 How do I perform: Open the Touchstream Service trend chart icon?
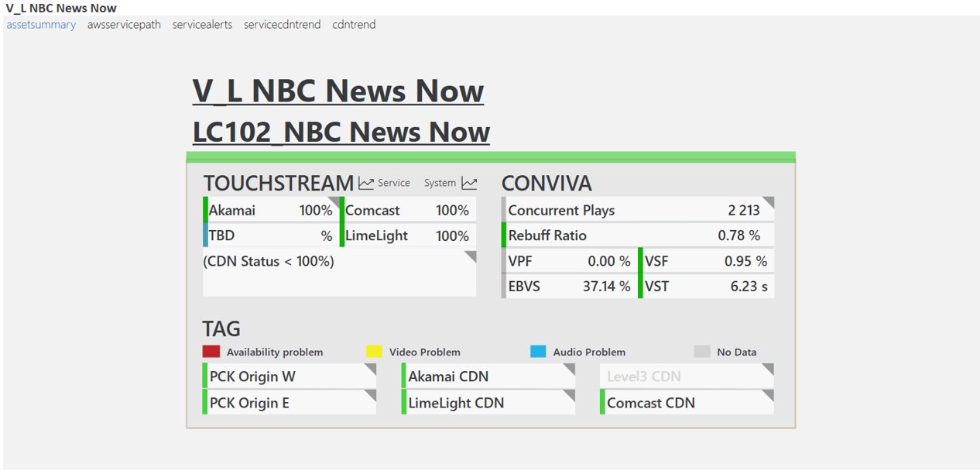click(366, 183)
